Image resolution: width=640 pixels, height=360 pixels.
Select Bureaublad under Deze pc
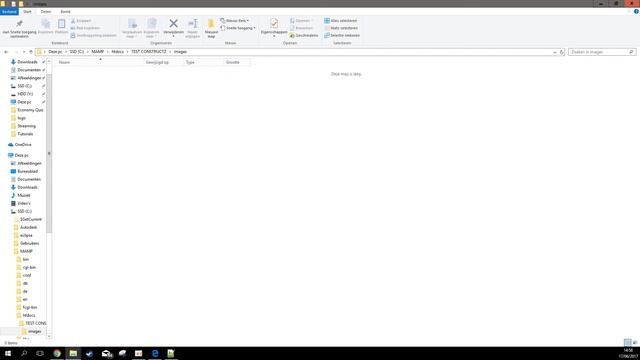27,171
